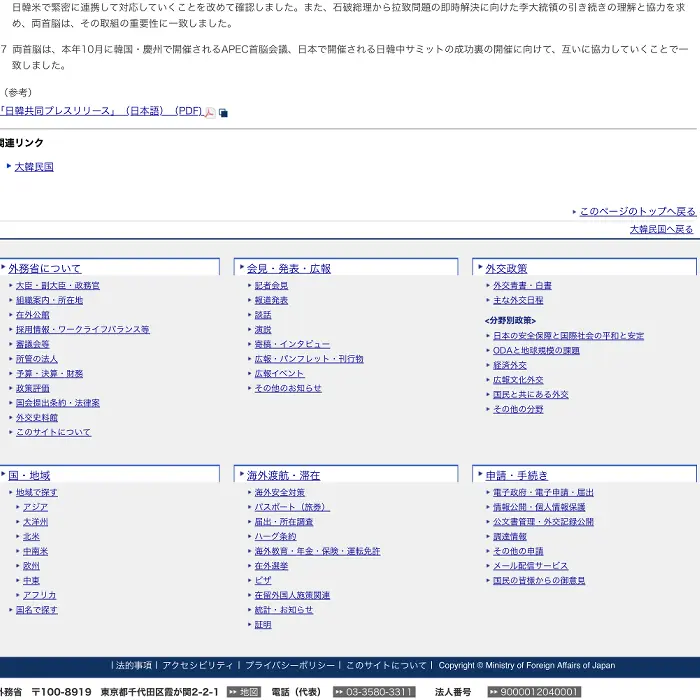Open the 大韓民国 related link
Screen dimensions: 700x700
pos(34,167)
